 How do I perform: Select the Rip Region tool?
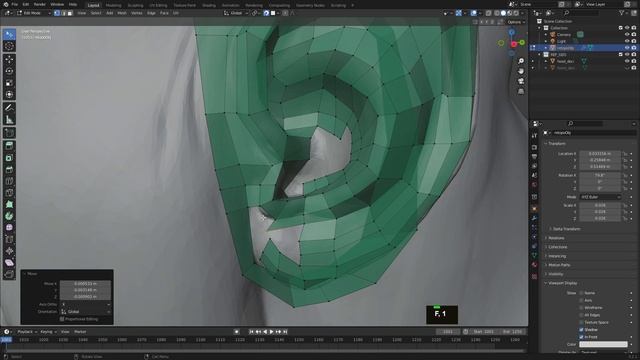click(9, 274)
